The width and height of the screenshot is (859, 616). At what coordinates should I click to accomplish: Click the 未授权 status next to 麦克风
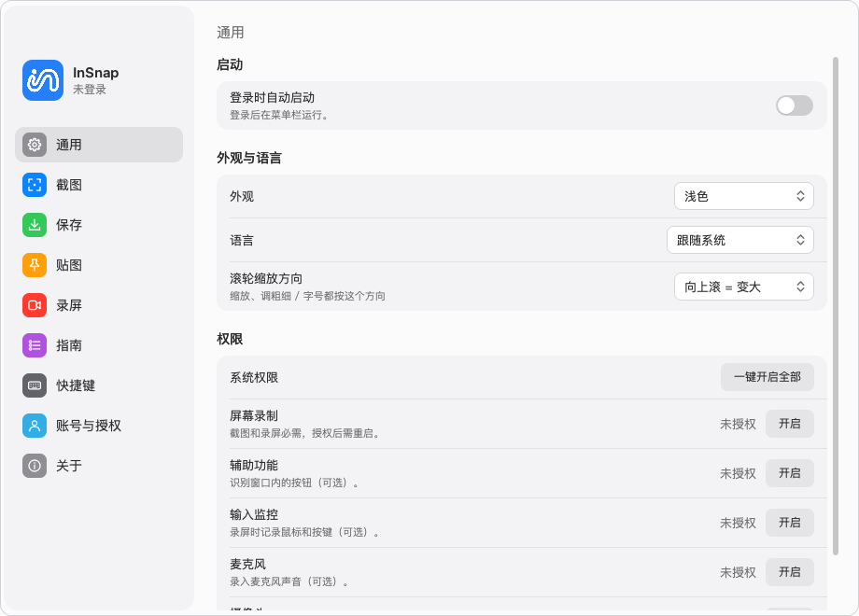738,572
